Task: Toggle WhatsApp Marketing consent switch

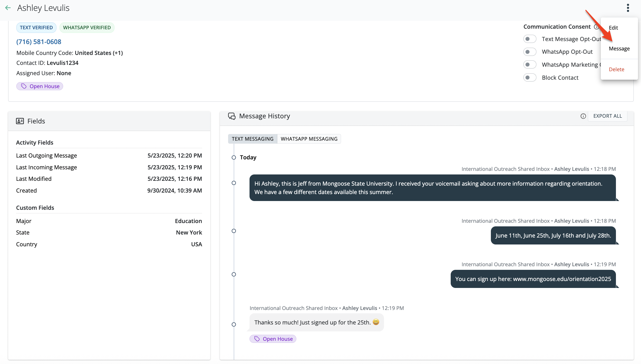Action: (530, 65)
